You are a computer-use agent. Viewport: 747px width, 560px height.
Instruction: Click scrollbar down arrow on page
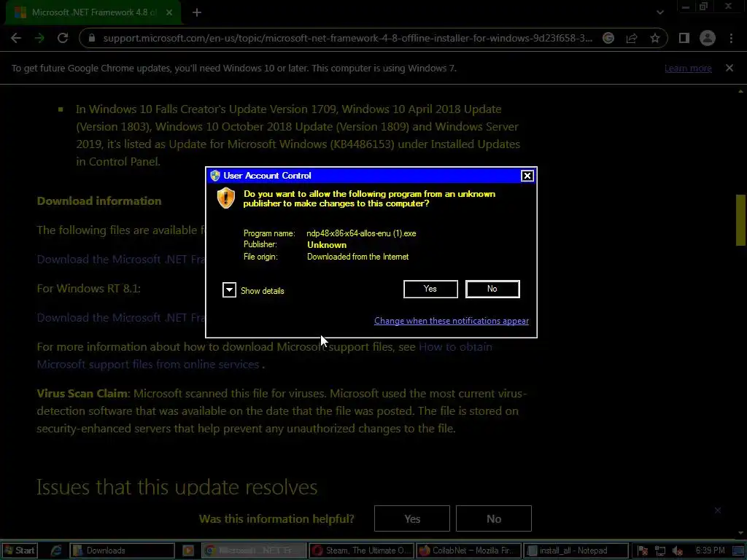pos(740,533)
